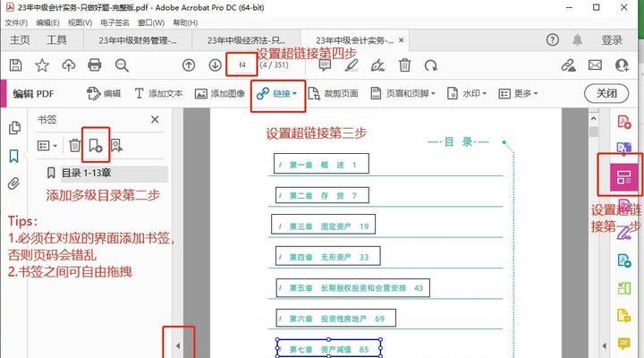Image resolution: width=644 pixels, height=358 pixels.
Task: Go to previous page with up arrow
Action: 189,65
